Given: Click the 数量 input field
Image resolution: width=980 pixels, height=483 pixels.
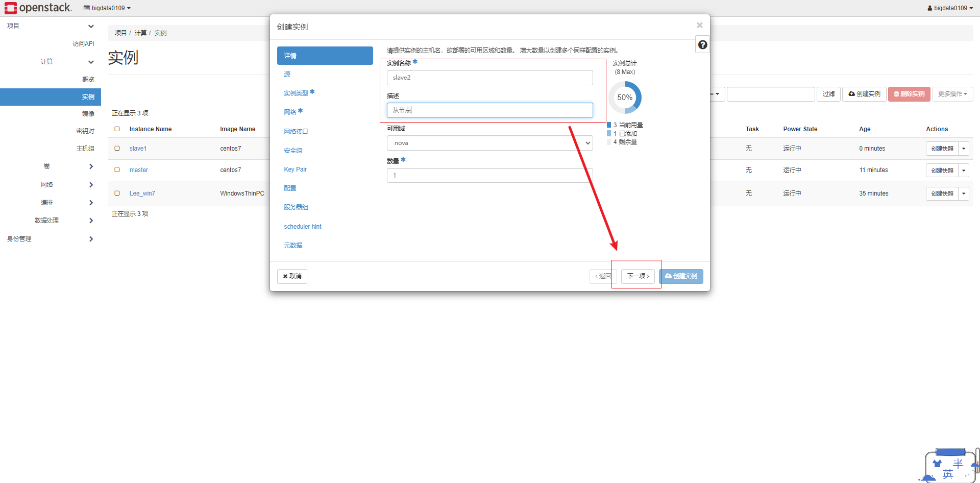Looking at the screenshot, I should pyautogui.click(x=489, y=176).
